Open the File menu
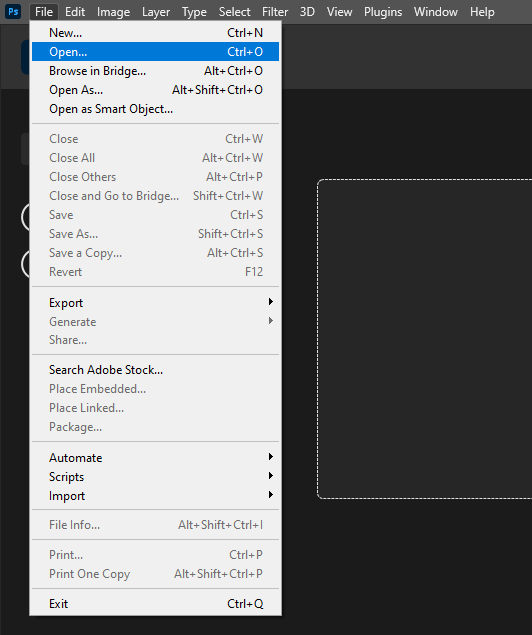The width and height of the screenshot is (532, 635). click(44, 12)
